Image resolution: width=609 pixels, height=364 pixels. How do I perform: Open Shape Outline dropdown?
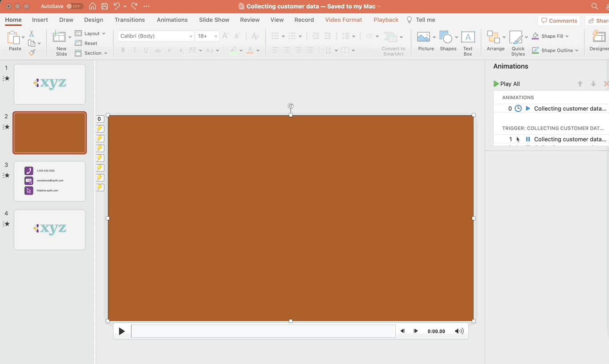[555, 50]
